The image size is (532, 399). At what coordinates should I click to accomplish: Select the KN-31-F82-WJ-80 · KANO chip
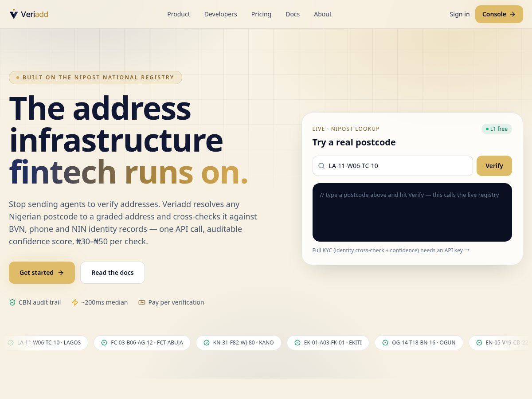pos(239,343)
